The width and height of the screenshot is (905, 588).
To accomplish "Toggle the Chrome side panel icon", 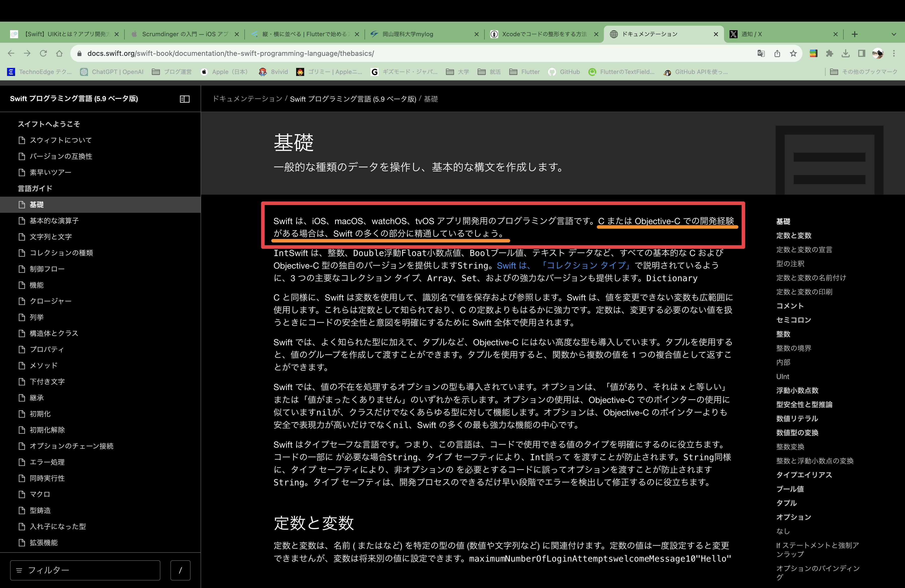I will (x=862, y=54).
